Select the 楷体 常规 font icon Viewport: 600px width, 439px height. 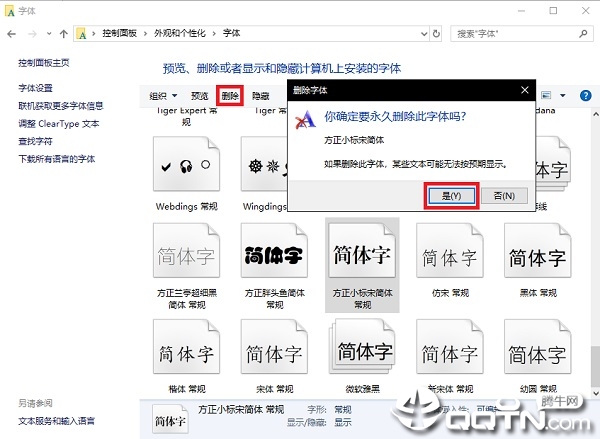(186, 353)
